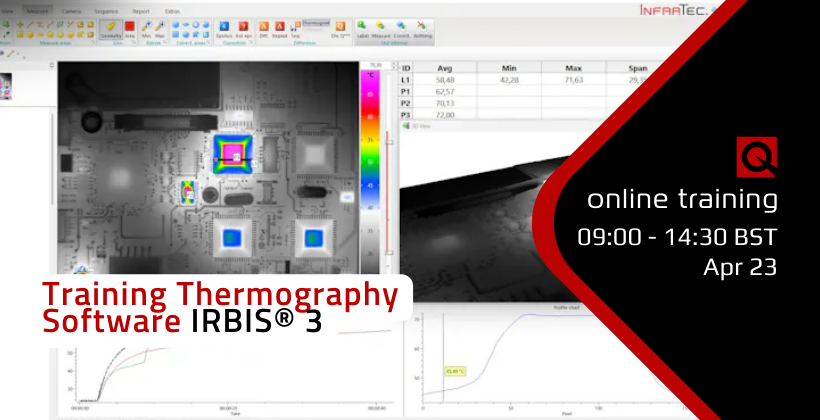This screenshot has width=820, height=420.
Task: Select the thermogram thumbnail in left panel
Action: point(6,86)
